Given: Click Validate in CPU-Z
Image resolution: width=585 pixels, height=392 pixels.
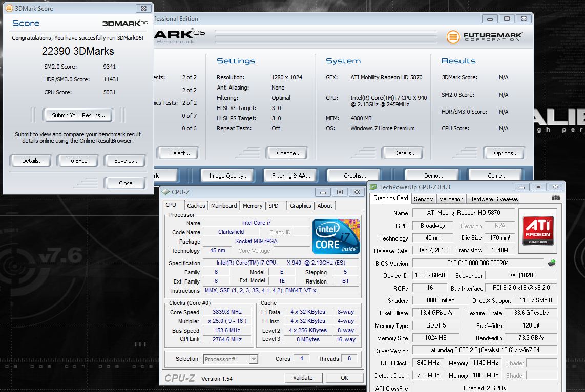Looking at the screenshot, I should click(x=303, y=378).
